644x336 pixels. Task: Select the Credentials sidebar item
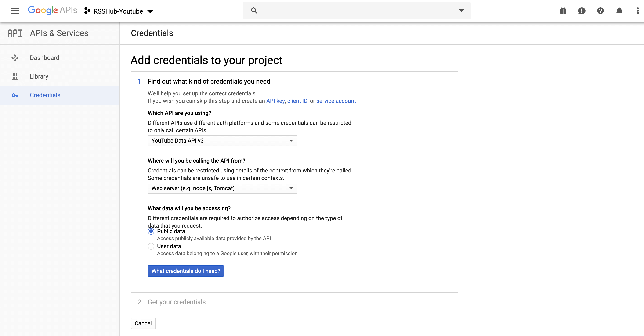60,95
